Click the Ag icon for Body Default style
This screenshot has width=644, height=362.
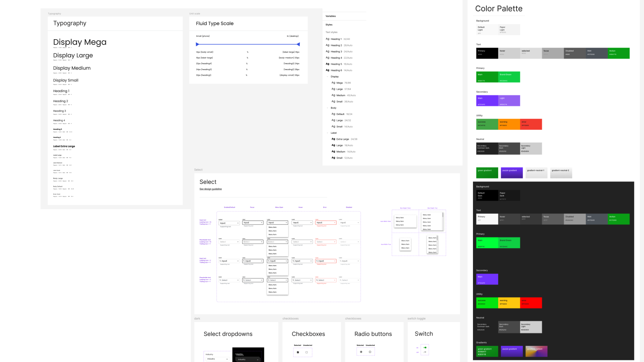pyautogui.click(x=333, y=114)
